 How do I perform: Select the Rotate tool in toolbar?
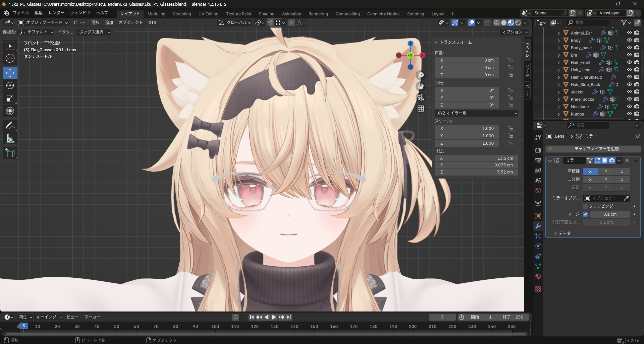coord(10,86)
